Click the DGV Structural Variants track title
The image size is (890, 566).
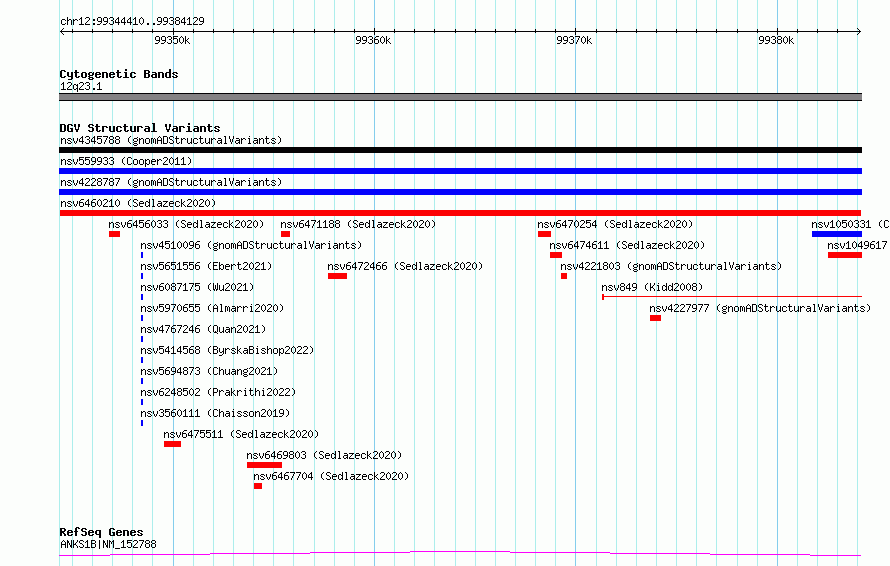point(140,128)
